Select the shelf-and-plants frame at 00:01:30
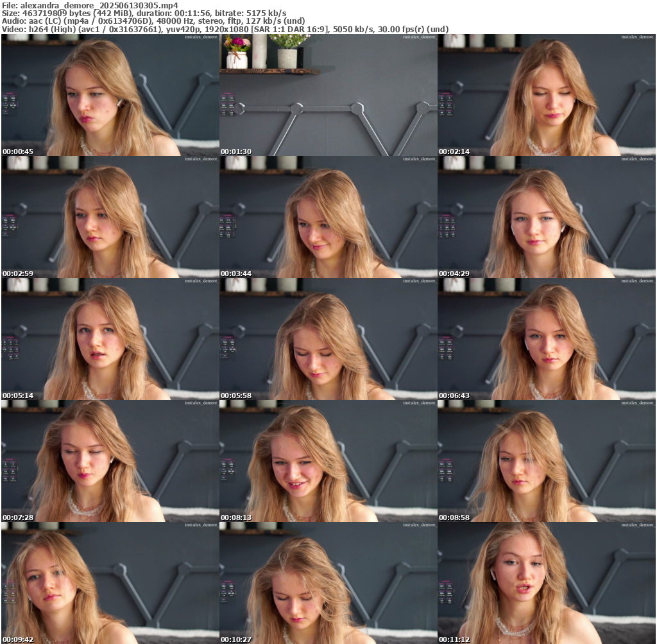This screenshot has width=657, height=644. [328, 95]
